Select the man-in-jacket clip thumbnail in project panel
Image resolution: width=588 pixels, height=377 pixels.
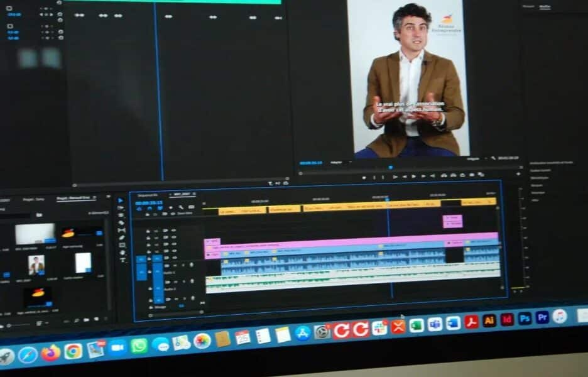(x=36, y=265)
